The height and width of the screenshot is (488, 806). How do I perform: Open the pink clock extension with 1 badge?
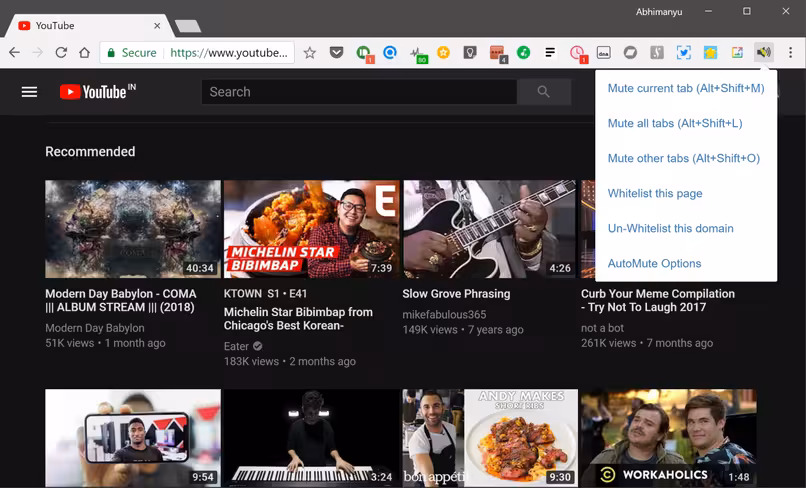(x=578, y=54)
